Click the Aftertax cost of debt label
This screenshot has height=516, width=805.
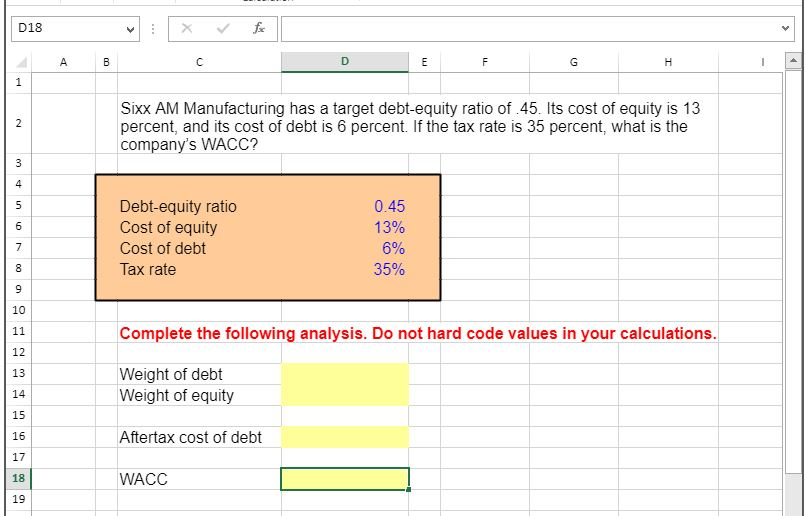[x=190, y=437]
